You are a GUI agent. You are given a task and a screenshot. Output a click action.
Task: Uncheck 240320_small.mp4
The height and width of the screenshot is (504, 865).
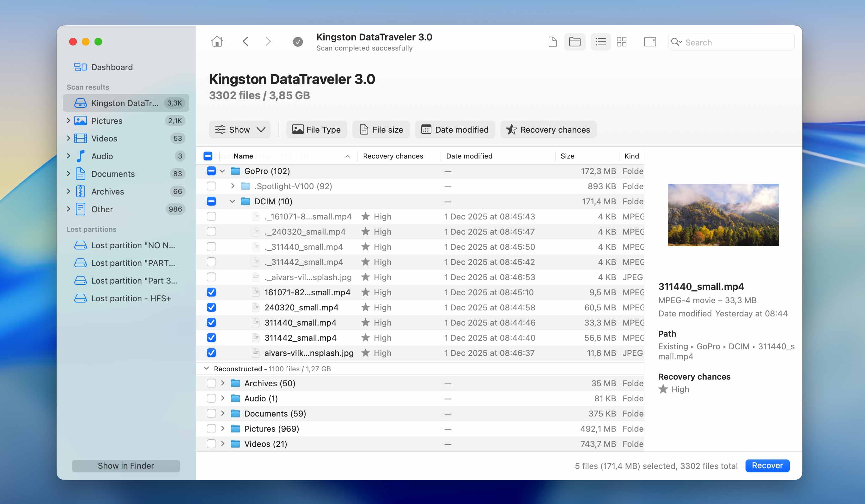[211, 307]
